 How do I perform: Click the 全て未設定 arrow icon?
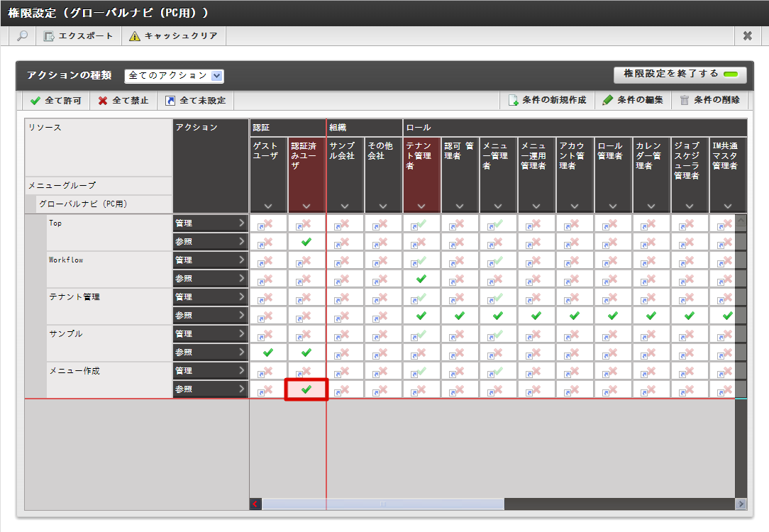[x=170, y=101]
